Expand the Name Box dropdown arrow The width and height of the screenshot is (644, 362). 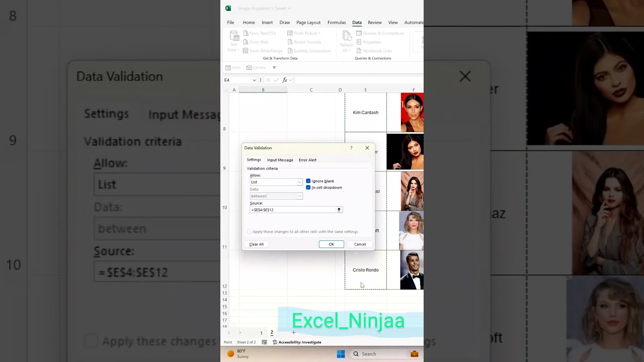click(x=254, y=80)
